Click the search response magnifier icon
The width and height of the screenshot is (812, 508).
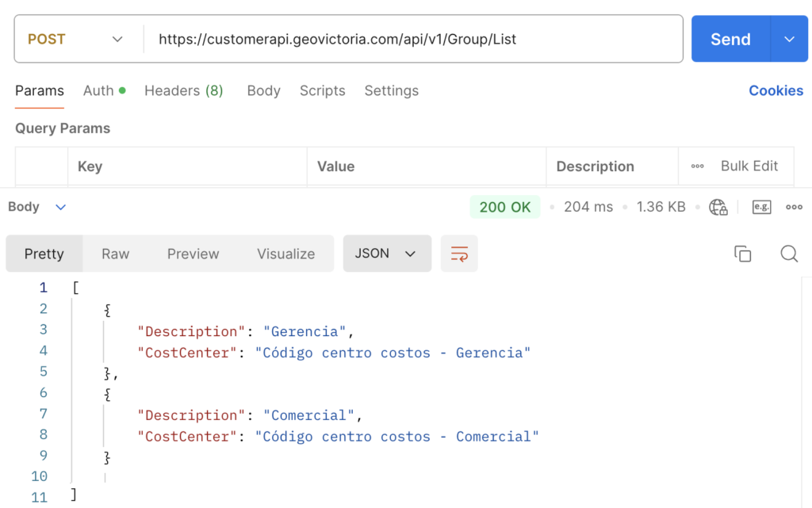pos(788,254)
